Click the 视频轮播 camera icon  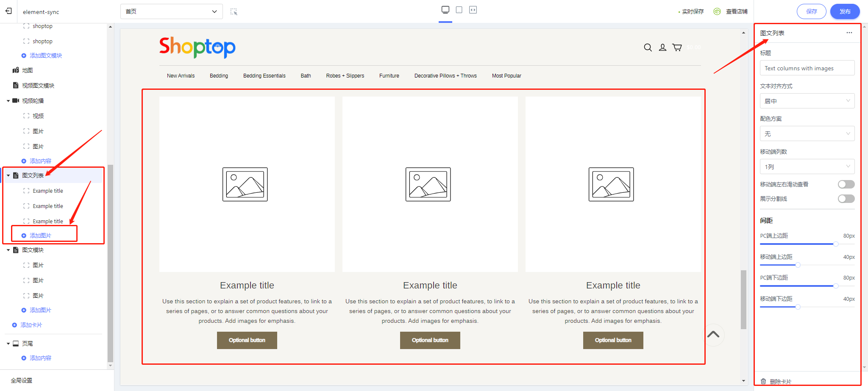(16, 100)
